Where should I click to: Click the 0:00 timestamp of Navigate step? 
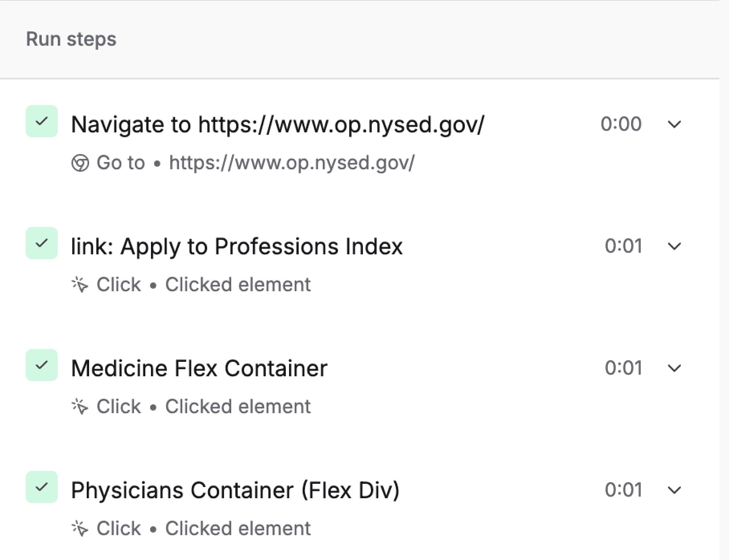(x=621, y=124)
